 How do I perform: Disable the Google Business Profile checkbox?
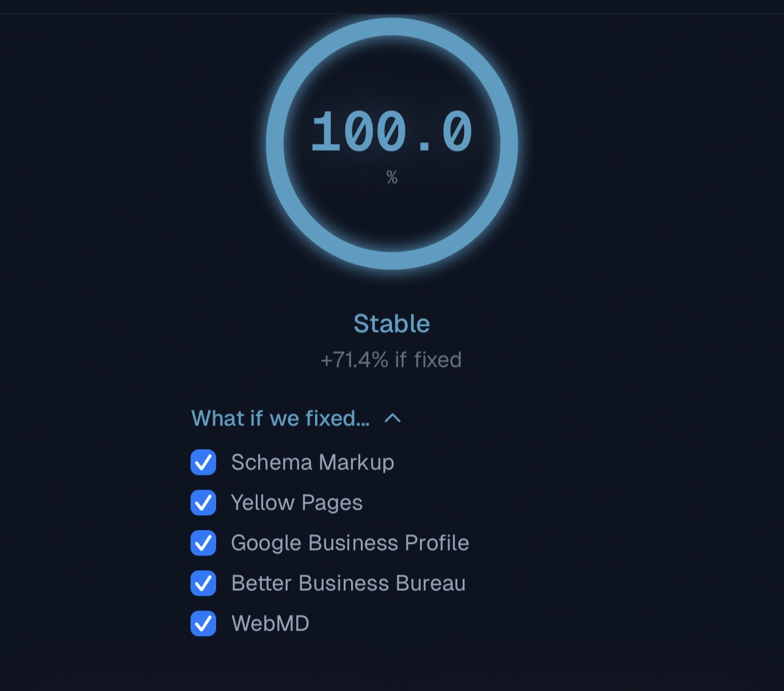[x=203, y=543]
